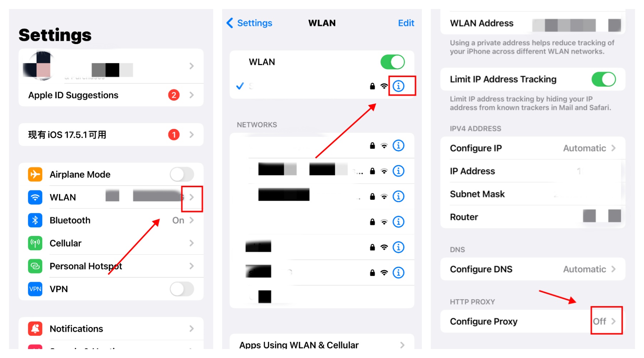Open Apple ID Suggestions row
The width and height of the screenshot is (644, 358).
tap(111, 95)
